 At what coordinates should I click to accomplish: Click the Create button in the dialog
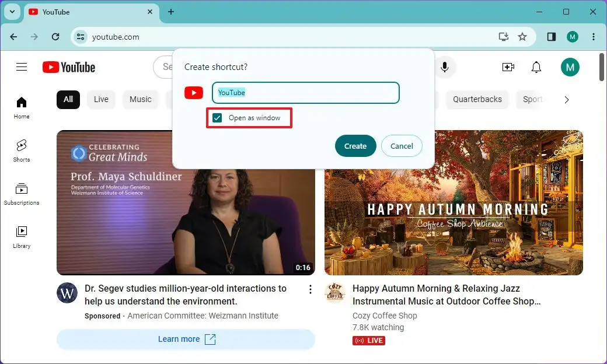[355, 146]
